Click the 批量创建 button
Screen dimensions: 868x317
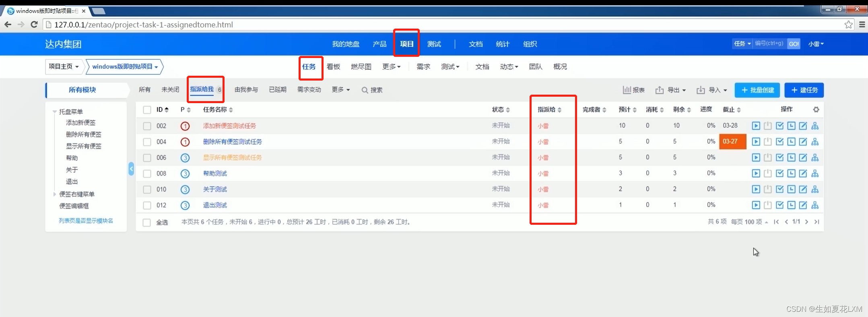757,90
